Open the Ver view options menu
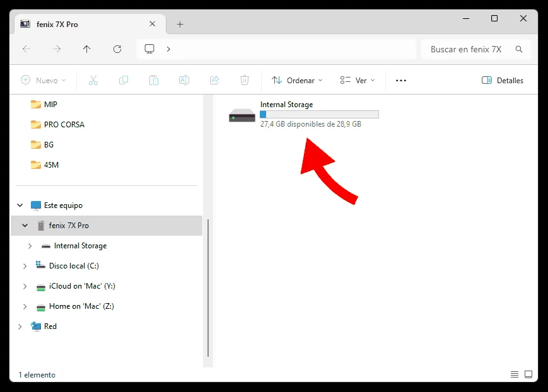The height and width of the screenshot is (392, 548). tap(358, 81)
